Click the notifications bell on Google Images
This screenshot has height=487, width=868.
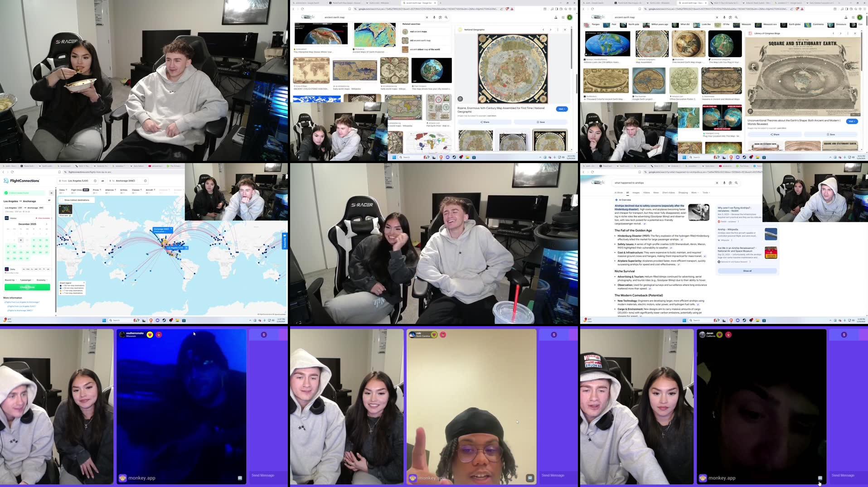click(x=556, y=17)
